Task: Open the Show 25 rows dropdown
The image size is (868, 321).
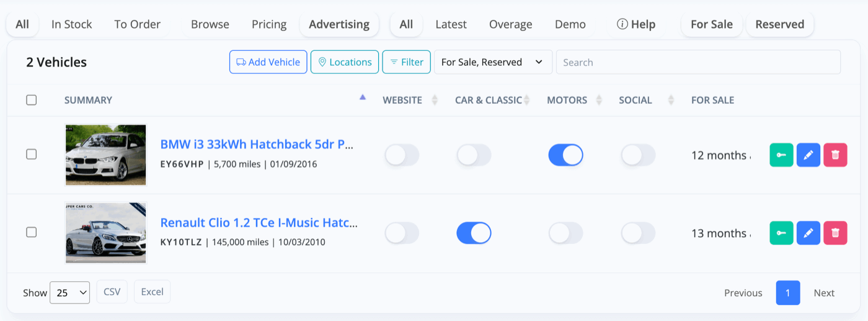Action: (x=70, y=292)
